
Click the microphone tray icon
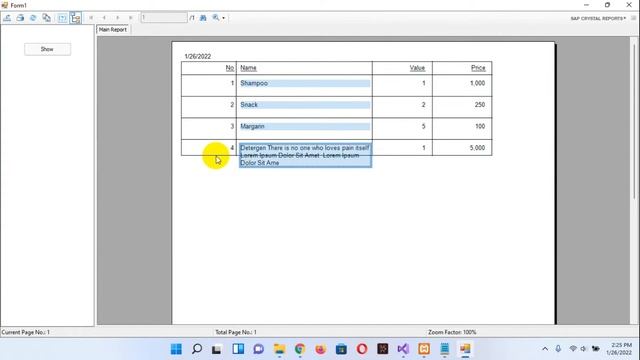coord(558,349)
